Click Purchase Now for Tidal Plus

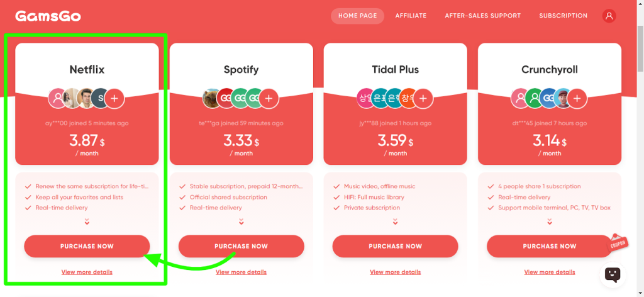[x=395, y=247]
